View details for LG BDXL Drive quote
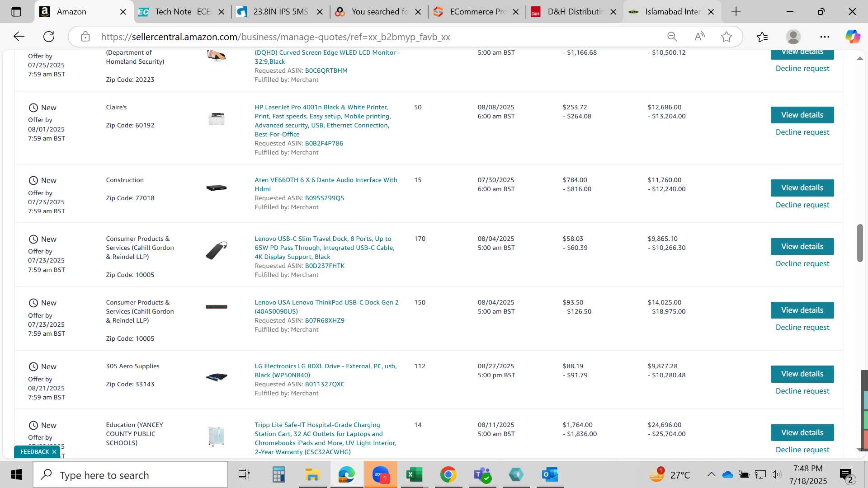Viewport: 868px width, 488px height. (802, 374)
